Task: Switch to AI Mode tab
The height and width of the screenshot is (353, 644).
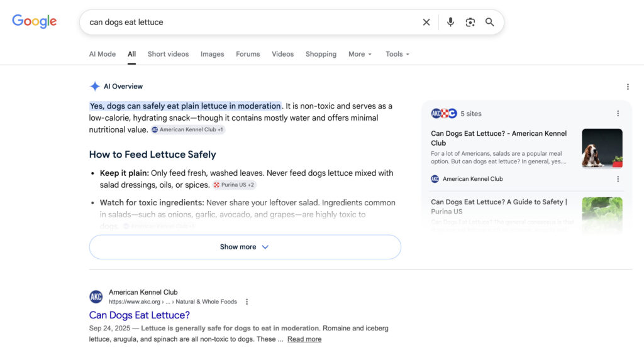Action: [x=103, y=54]
